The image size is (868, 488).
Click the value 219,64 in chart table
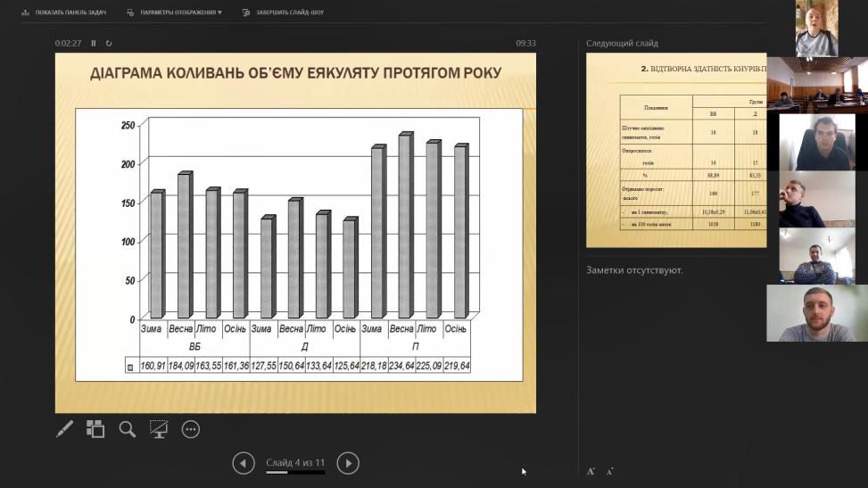[x=457, y=366]
